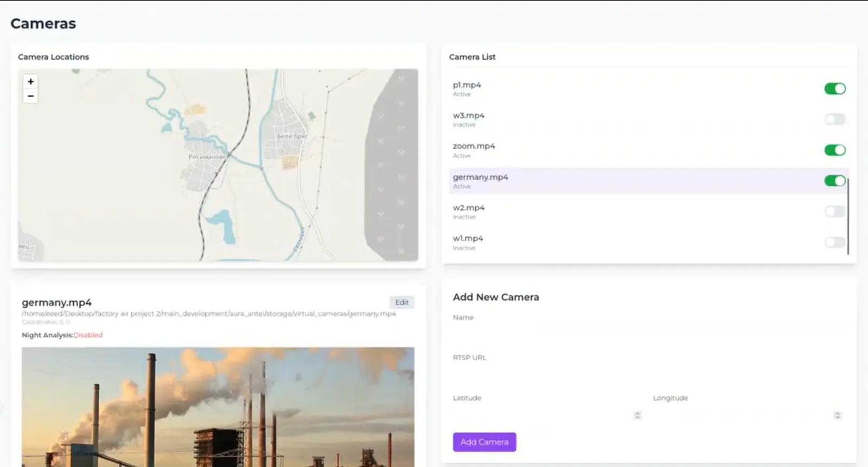Focus the new camera Name field

coord(649,335)
